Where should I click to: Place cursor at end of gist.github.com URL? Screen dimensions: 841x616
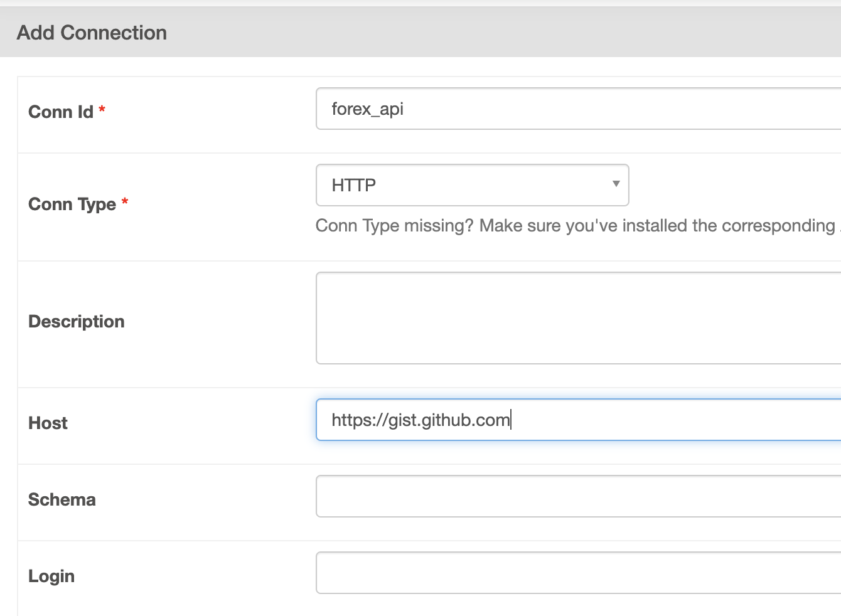[x=510, y=420]
